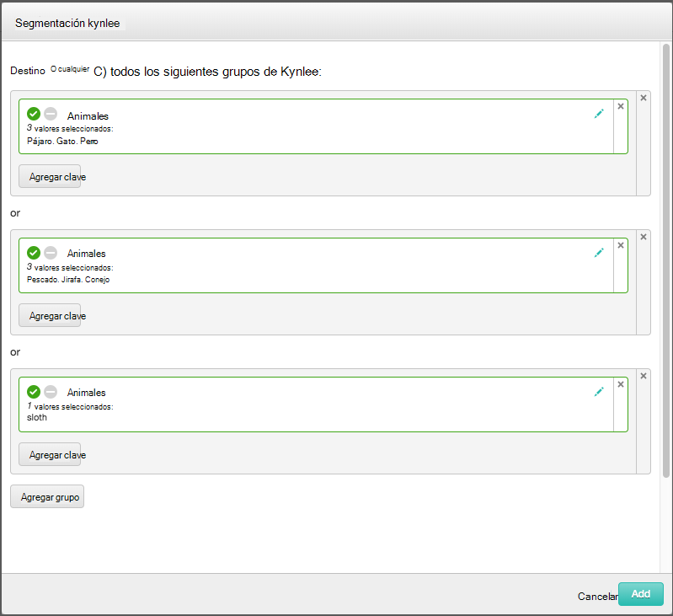Click the Cancelar link
Viewport: 673px width, 616px height.
click(x=597, y=597)
